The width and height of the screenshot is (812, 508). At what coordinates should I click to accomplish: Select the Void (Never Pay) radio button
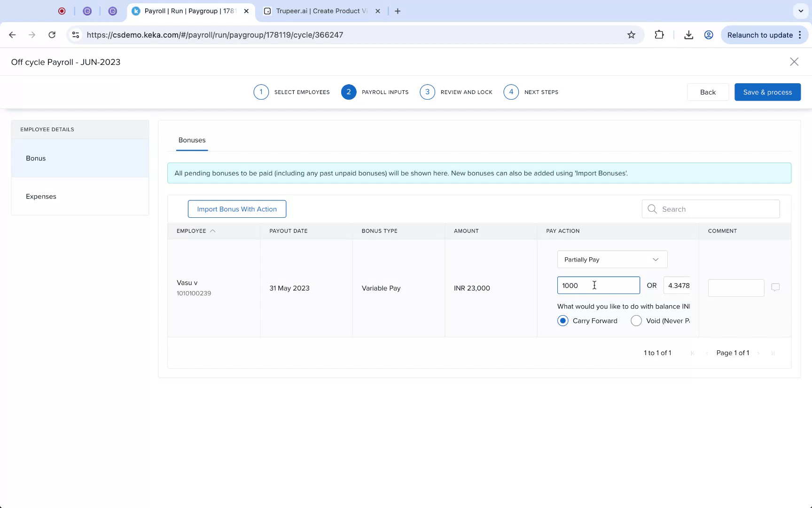coord(636,320)
